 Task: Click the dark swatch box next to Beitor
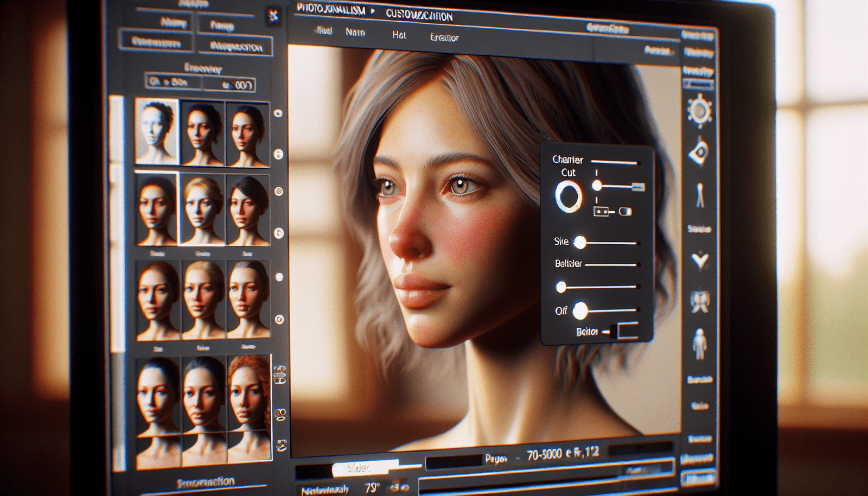(627, 330)
